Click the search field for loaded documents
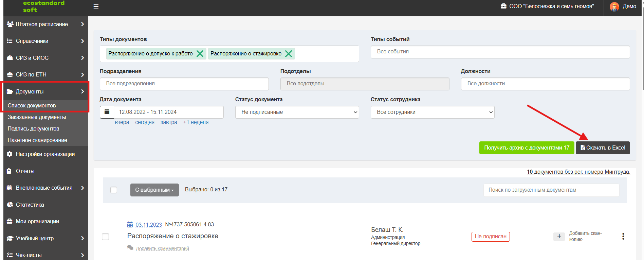The image size is (644, 260). (x=551, y=190)
